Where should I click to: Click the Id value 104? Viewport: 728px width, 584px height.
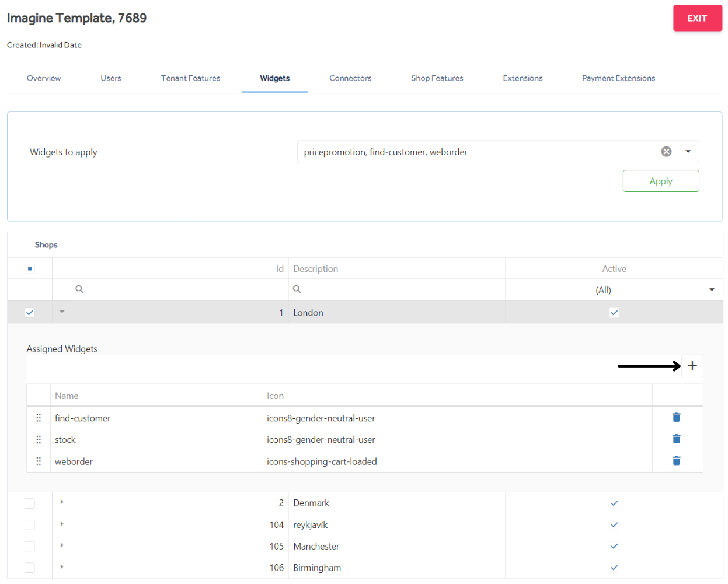[277, 525]
